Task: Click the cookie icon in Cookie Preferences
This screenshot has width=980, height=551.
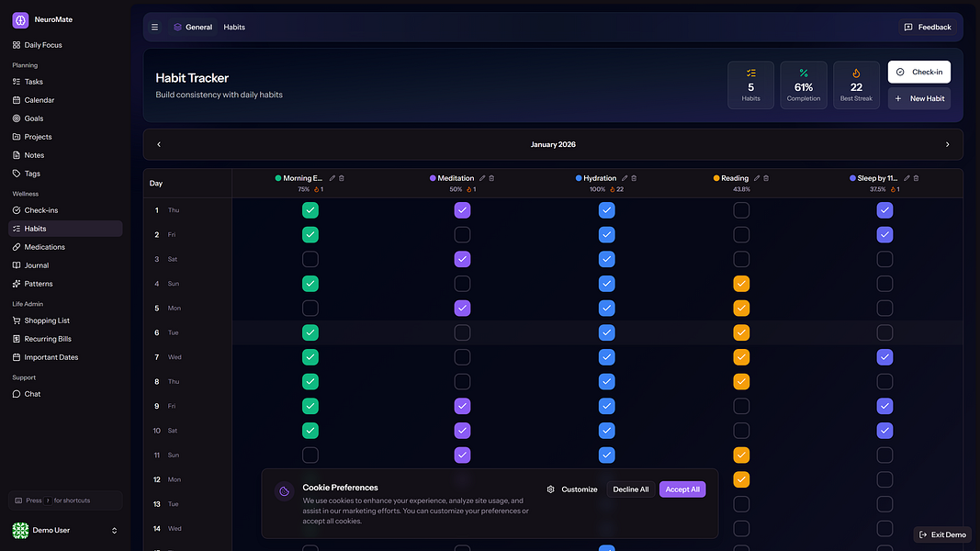Action: [285, 491]
